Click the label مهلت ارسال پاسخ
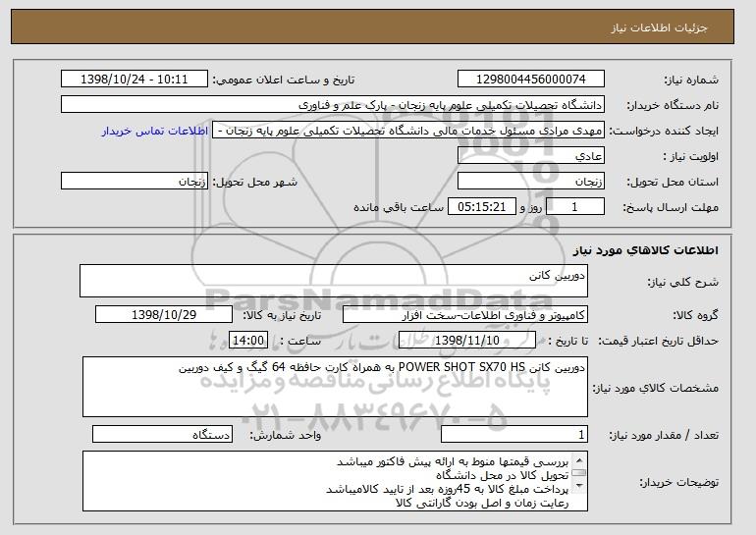756x535 pixels. [x=671, y=207]
